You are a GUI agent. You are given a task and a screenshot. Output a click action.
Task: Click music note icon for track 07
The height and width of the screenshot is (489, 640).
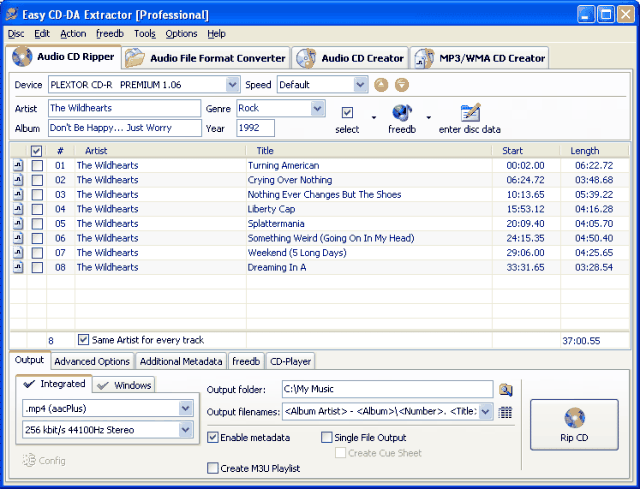(18, 253)
